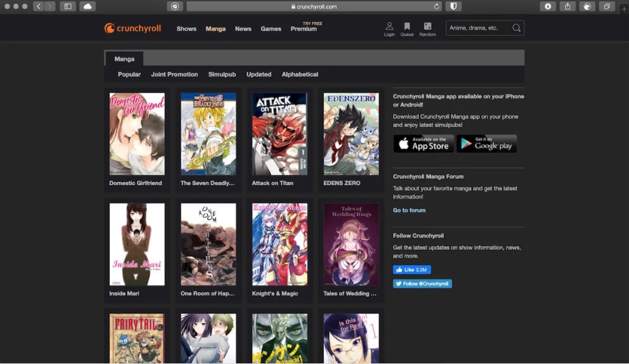Click the Follow Crunchyroll heading
Screen dimensions: 629x364
(418, 235)
